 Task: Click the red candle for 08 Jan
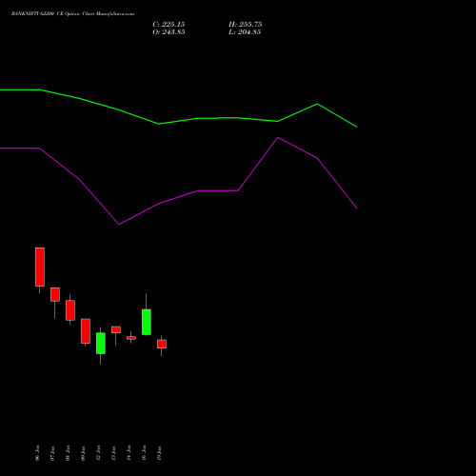[70, 310]
